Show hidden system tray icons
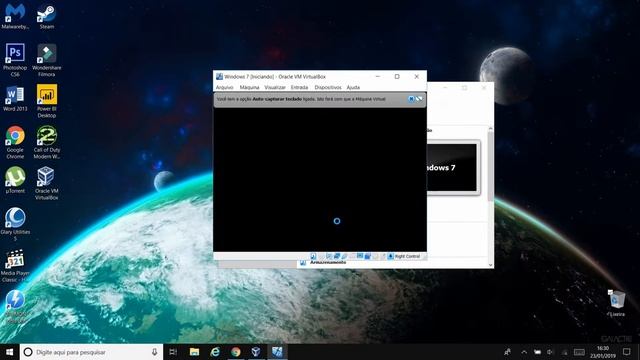 point(524,352)
